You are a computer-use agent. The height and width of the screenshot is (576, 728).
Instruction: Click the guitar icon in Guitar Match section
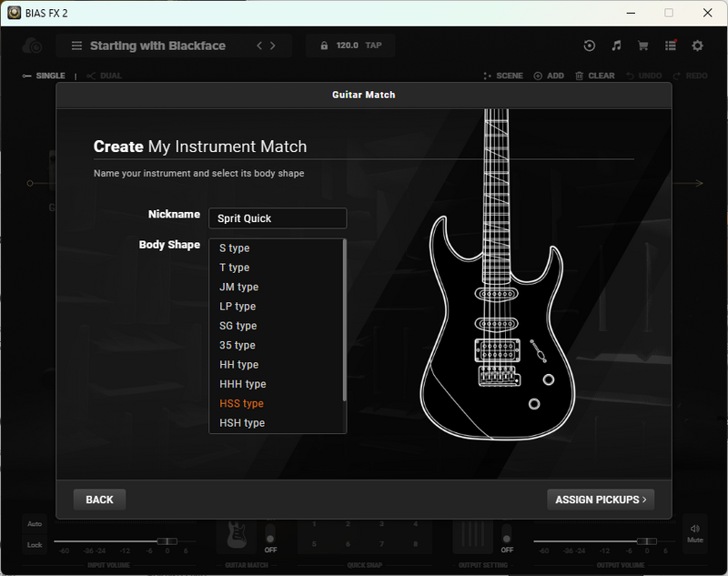pyautogui.click(x=238, y=535)
